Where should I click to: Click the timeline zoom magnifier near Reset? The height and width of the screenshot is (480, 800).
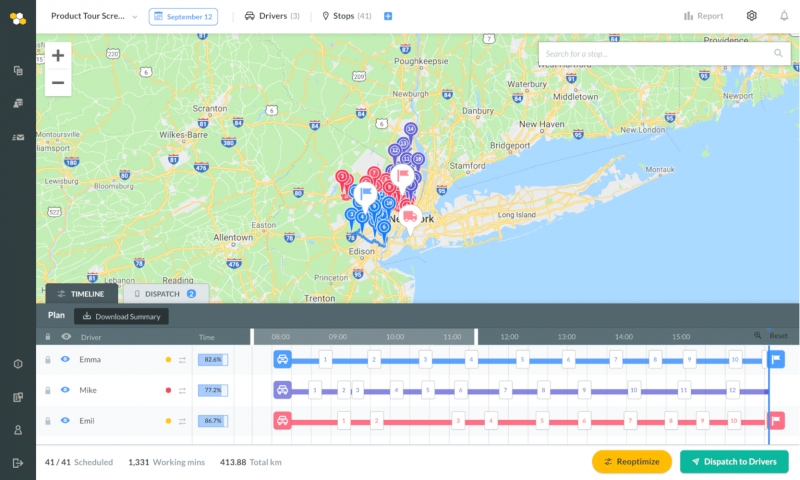[x=758, y=335]
